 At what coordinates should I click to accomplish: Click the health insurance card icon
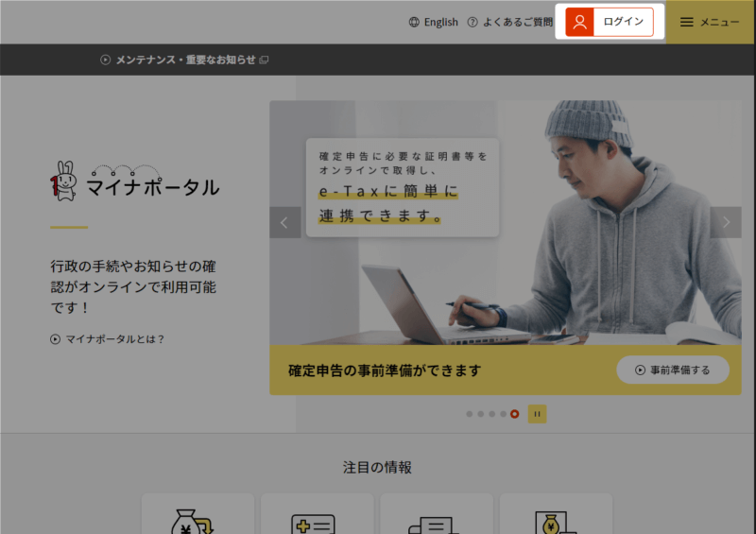pos(318,514)
